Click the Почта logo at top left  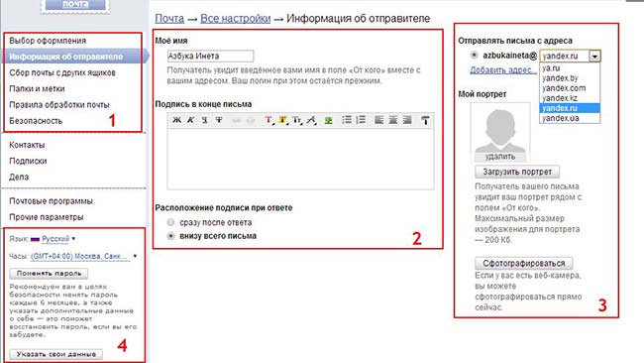tap(75, 5)
